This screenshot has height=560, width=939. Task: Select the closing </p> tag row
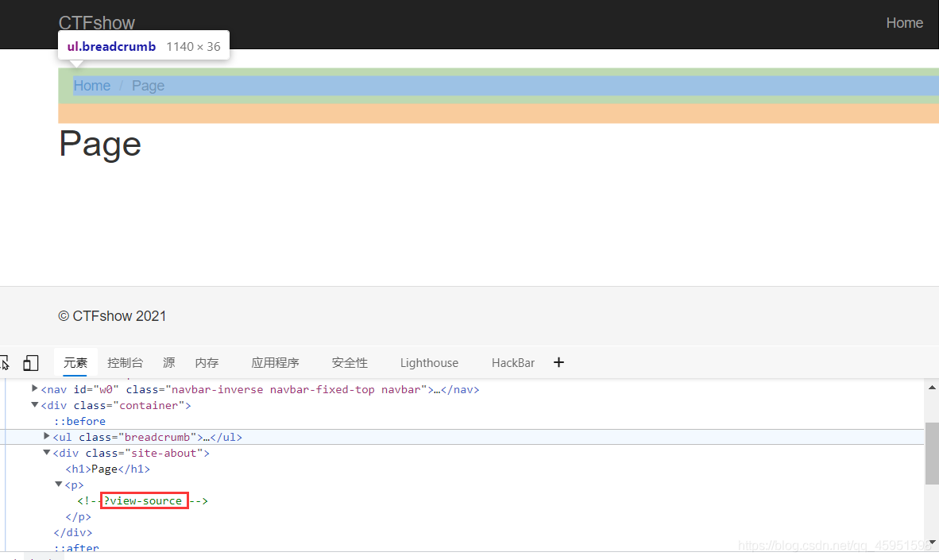(x=79, y=516)
